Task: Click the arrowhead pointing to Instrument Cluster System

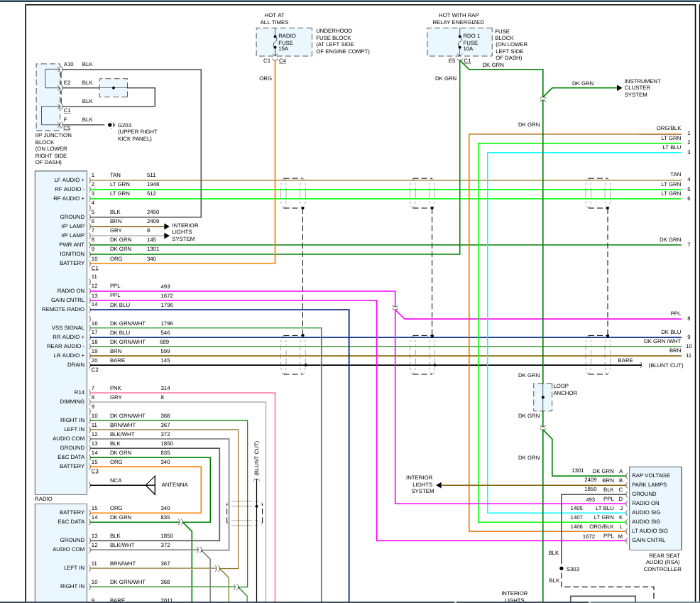Action: (619, 88)
